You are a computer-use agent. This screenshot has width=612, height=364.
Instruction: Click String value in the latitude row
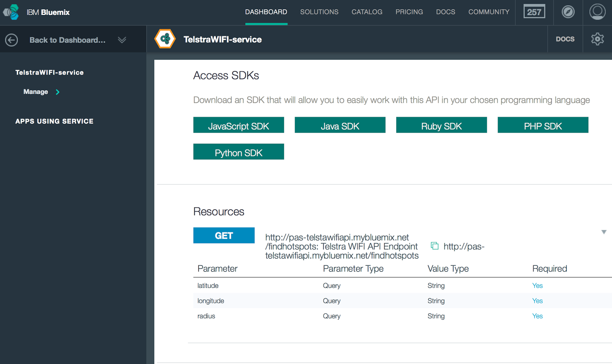(436, 286)
